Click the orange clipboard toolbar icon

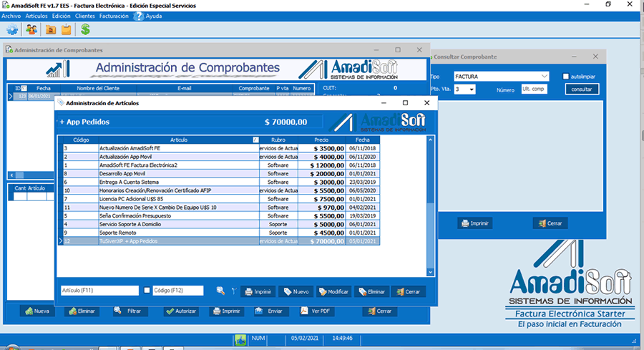tap(66, 29)
